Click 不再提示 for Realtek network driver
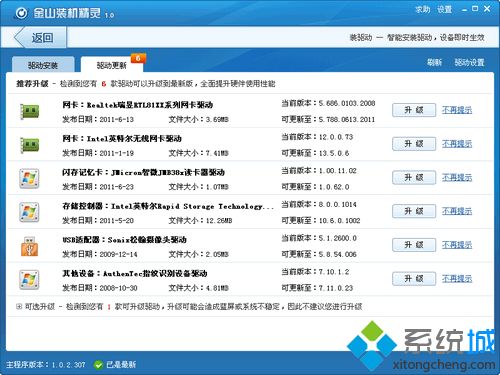The width and height of the screenshot is (500, 375). pos(457,110)
